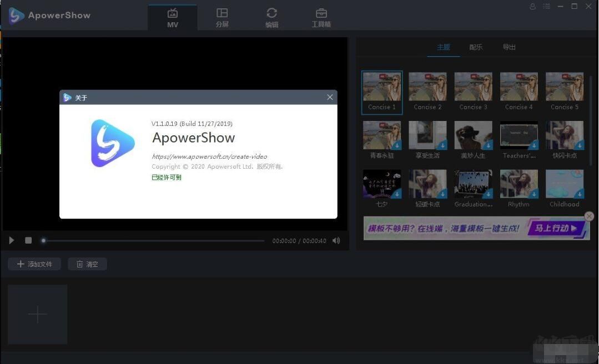Screen dimensions: 599x364
Task: Open the 导出 export tab
Action: 509,47
